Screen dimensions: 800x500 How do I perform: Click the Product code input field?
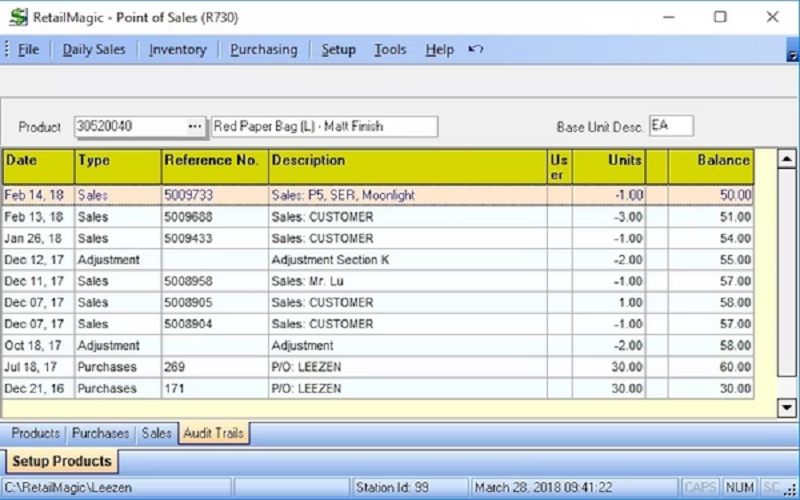tap(130, 126)
